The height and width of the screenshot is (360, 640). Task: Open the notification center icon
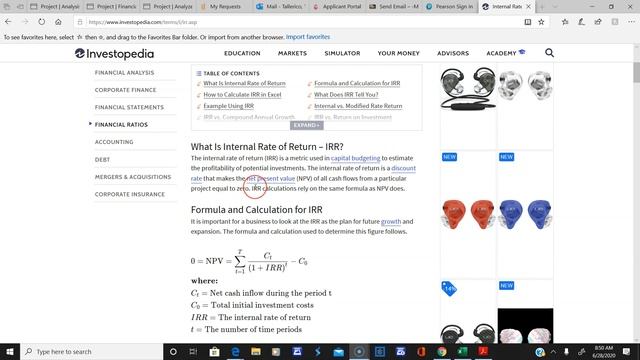click(x=626, y=351)
